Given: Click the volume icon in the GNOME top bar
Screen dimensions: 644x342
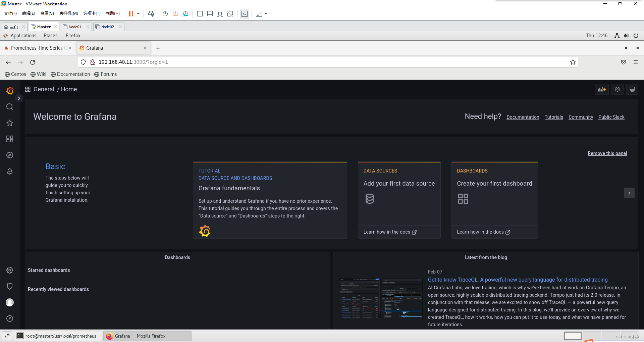Looking at the screenshot, I should click(x=626, y=36).
